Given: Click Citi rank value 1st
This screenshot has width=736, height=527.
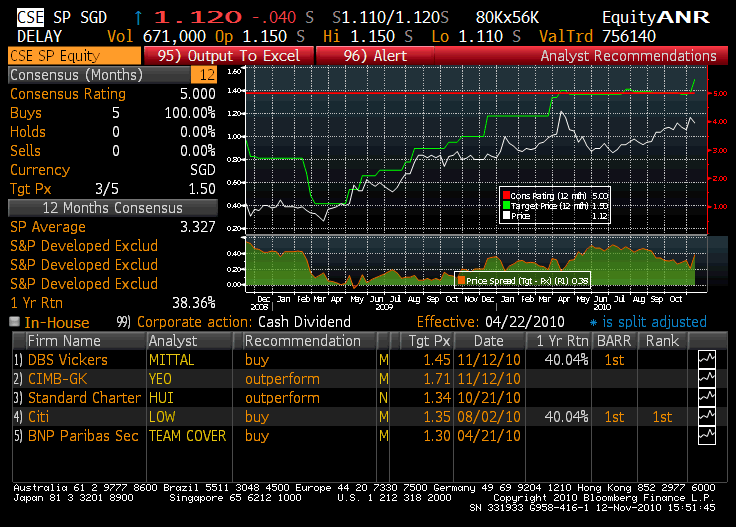Looking at the screenshot, I should 662,417.
